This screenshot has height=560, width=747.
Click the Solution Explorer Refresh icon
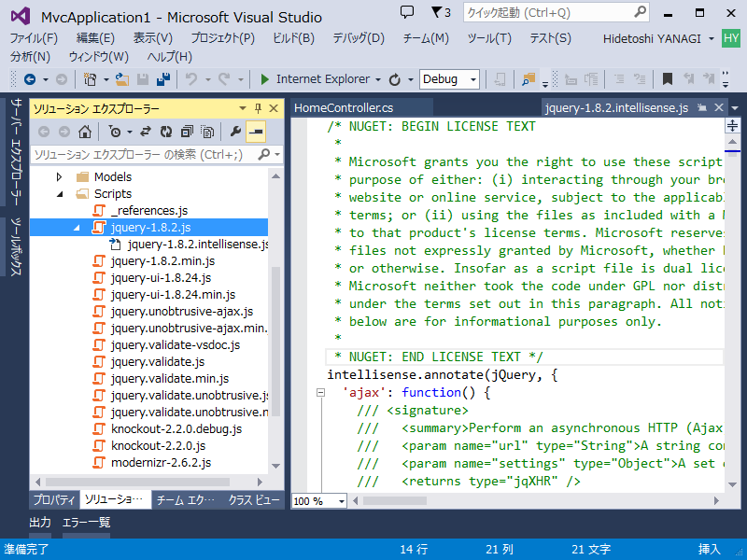coord(166,132)
